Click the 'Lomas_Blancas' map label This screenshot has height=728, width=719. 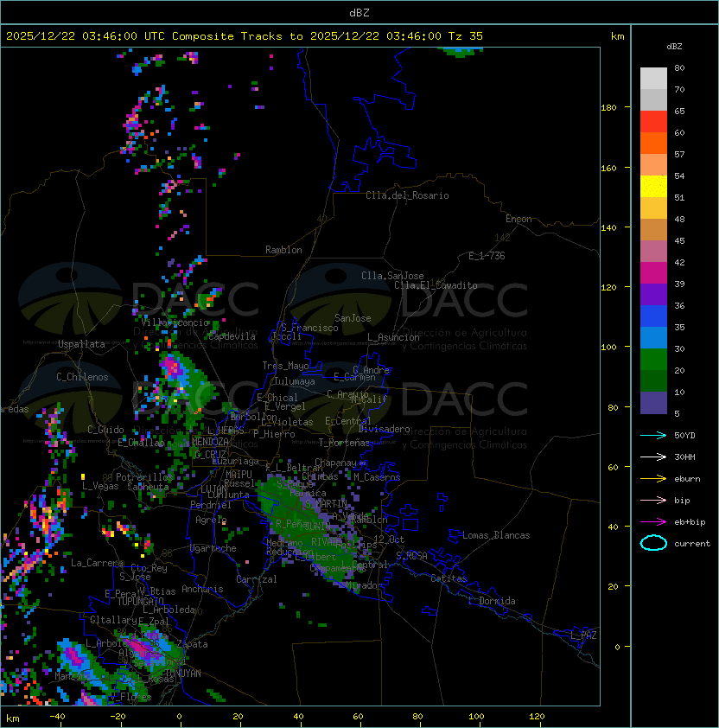[x=496, y=535]
